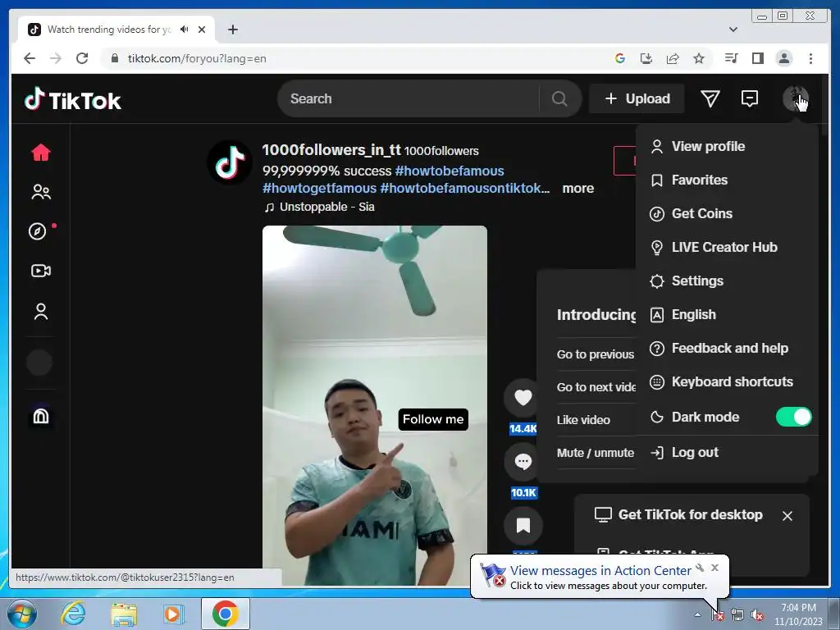
Task: Click the video player
Action: pos(374,404)
